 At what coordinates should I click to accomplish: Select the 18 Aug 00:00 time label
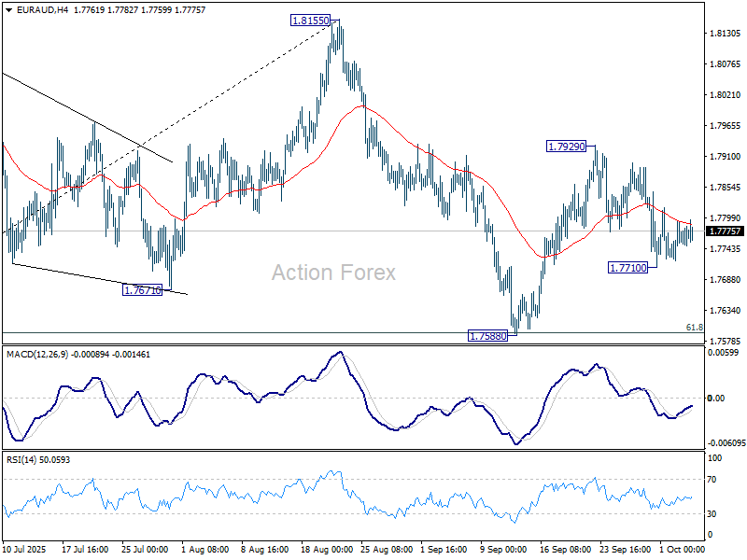click(328, 550)
